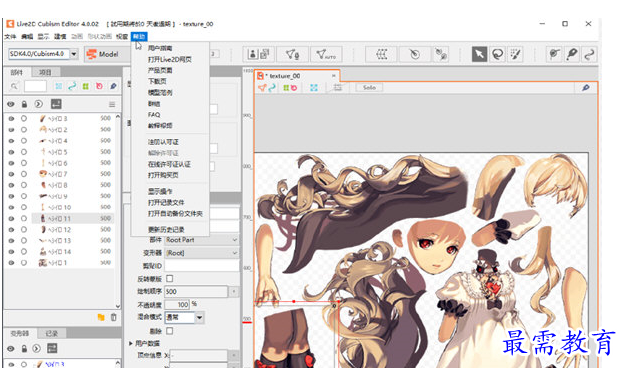Click the parts panel search input box

(35, 86)
